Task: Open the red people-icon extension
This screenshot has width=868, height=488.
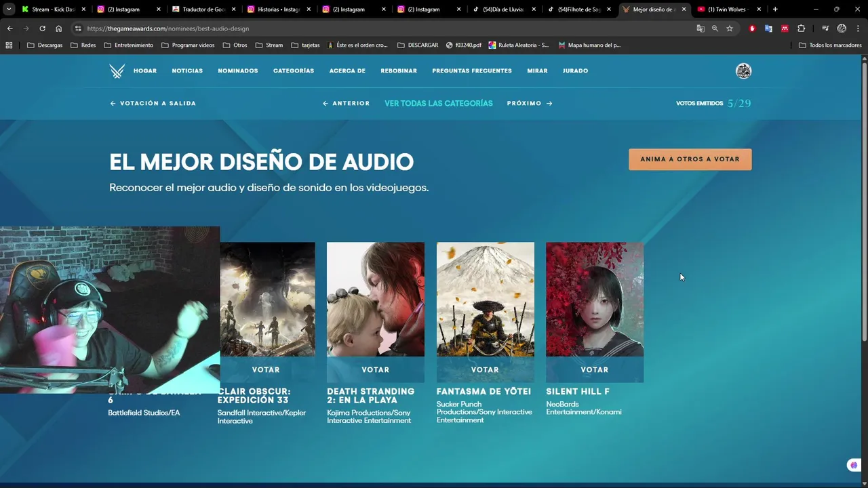Action: (x=785, y=28)
